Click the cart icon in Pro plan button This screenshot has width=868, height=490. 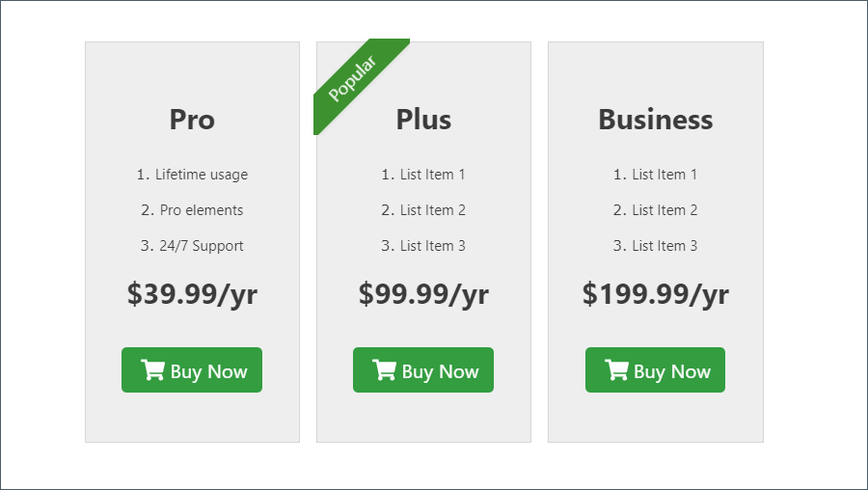(152, 369)
